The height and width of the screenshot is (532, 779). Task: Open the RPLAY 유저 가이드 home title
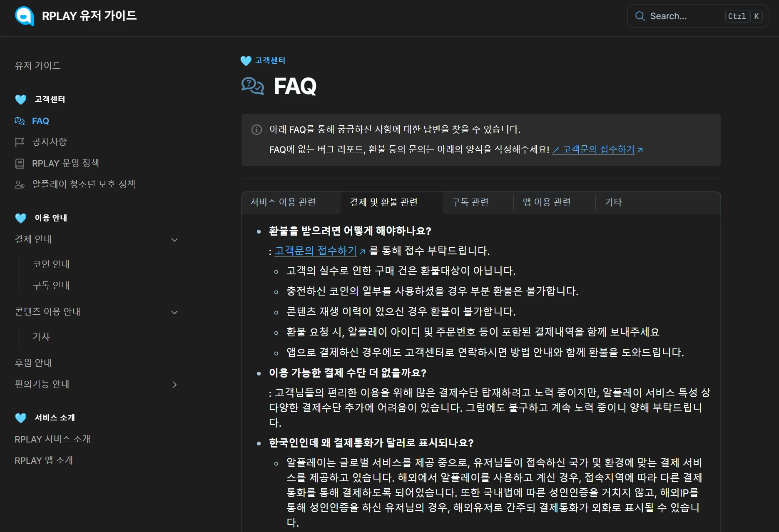click(x=89, y=16)
